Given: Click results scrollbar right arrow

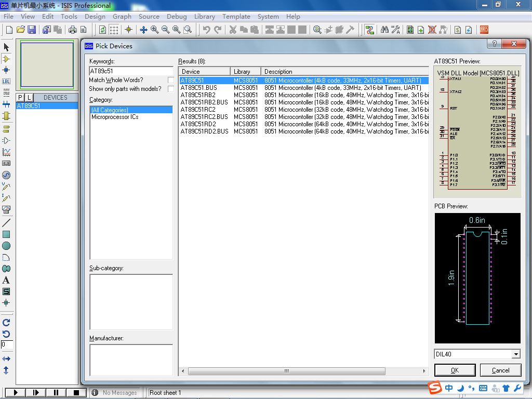Looking at the screenshot, I should pos(424,371).
